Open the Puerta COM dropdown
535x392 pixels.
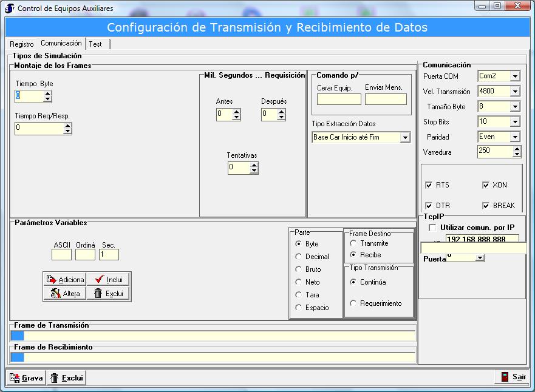click(515, 76)
